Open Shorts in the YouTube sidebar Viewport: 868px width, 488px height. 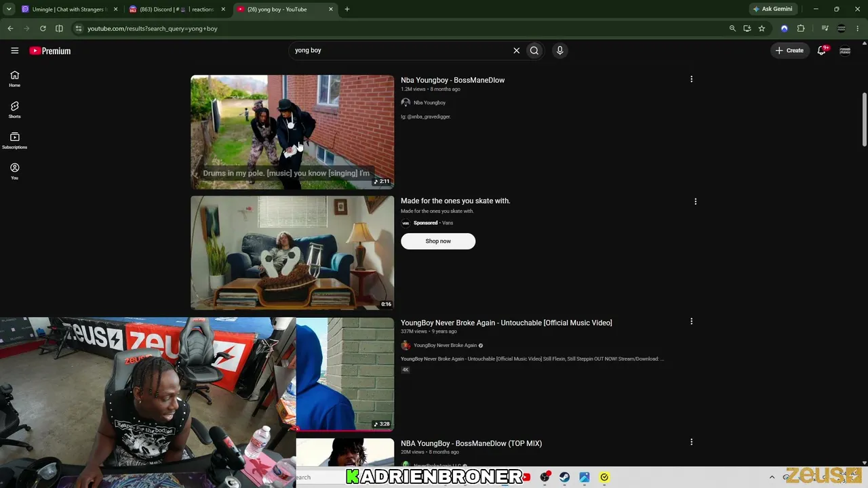point(14,110)
